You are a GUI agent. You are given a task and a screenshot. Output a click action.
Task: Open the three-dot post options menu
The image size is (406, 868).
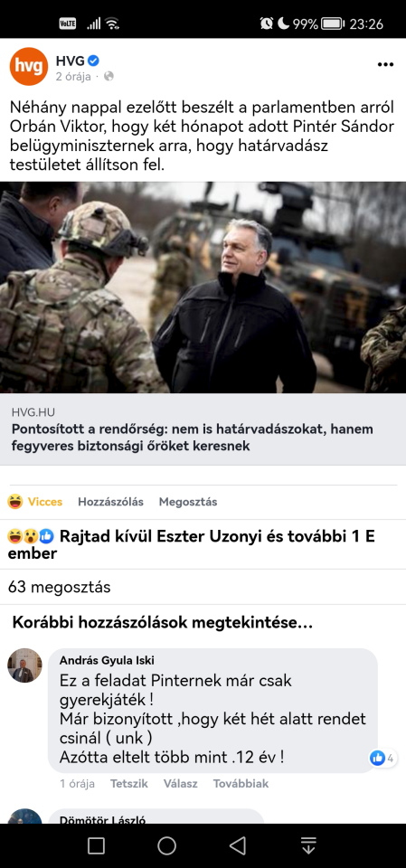pyautogui.click(x=385, y=65)
